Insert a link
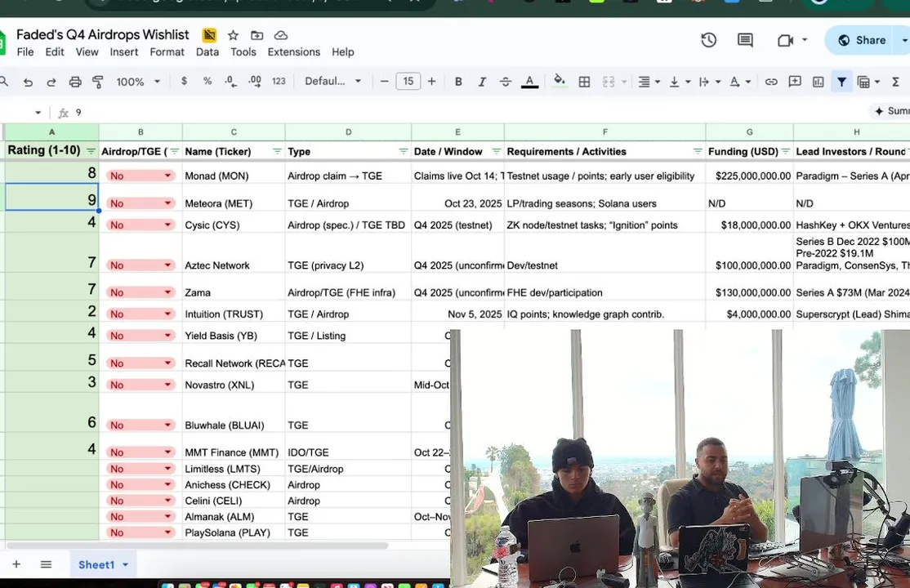Image resolution: width=910 pixels, height=588 pixels. click(770, 82)
